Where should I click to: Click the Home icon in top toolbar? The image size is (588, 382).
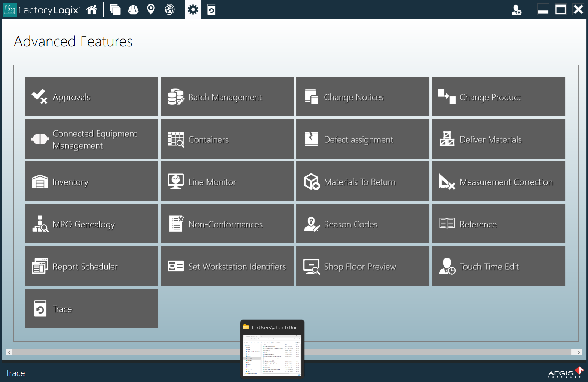point(92,9)
